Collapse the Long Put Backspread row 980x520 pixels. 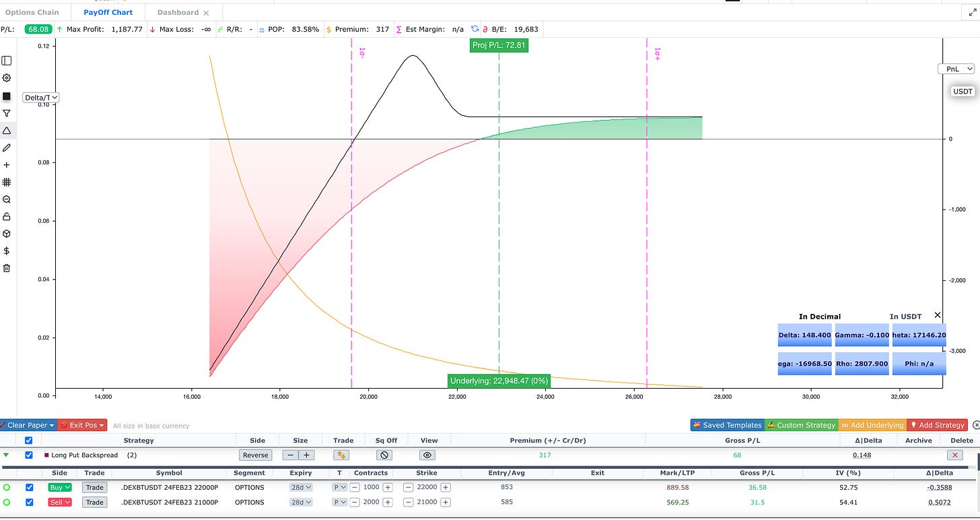pos(6,455)
